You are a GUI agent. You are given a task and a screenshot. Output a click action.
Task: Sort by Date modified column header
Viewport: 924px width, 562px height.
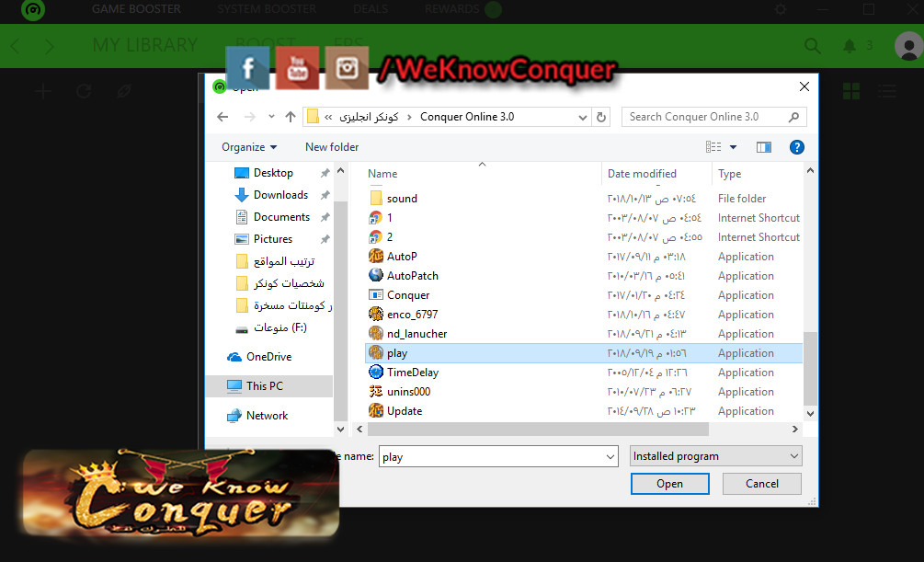(x=642, y=173)
